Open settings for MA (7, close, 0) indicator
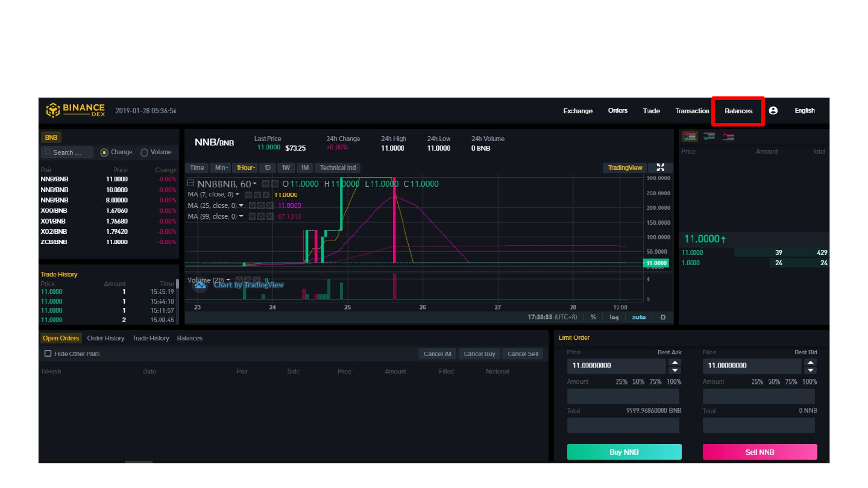This screenshot has height=488, width=868. (x=257, y=195)
